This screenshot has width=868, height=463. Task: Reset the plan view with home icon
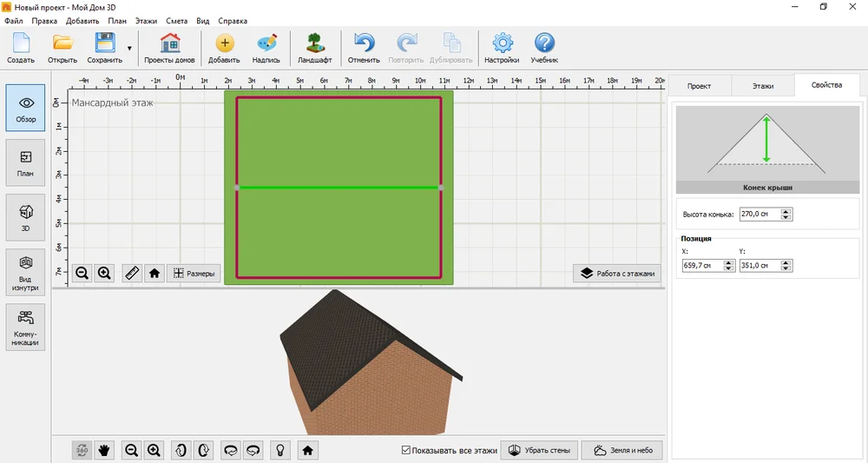coord(155,273)
